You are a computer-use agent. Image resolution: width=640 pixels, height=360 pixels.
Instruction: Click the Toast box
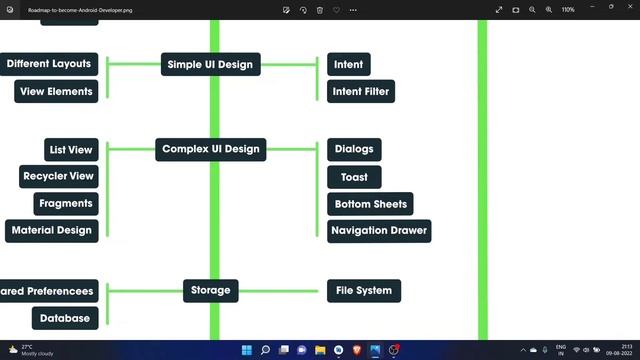point(354,177)
